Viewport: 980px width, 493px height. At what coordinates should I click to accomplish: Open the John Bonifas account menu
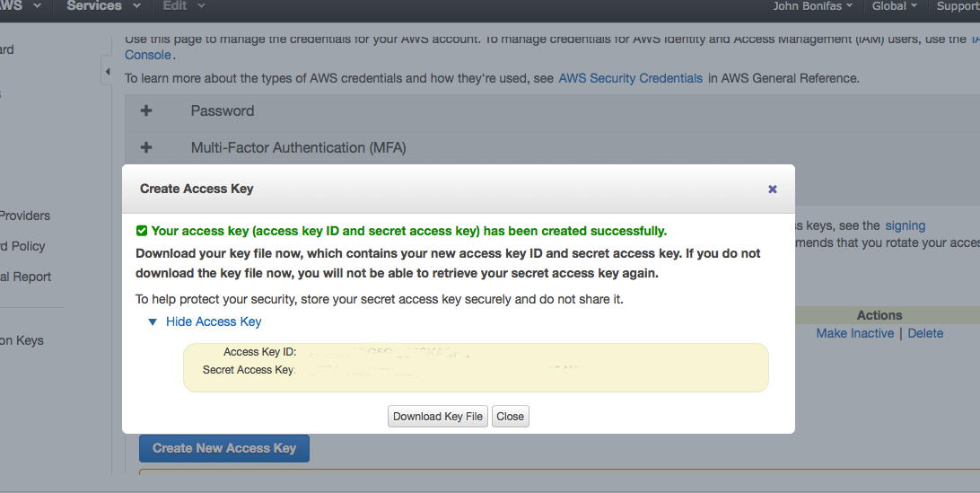click(812, 6)
